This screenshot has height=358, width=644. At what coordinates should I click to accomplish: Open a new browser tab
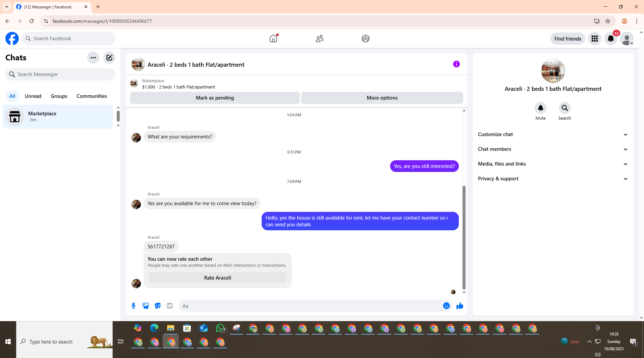(x=98, y=7)
